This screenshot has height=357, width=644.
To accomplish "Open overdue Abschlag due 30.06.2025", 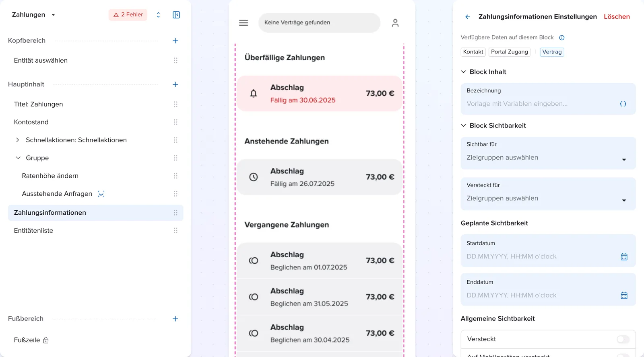I will click(320, 94).
